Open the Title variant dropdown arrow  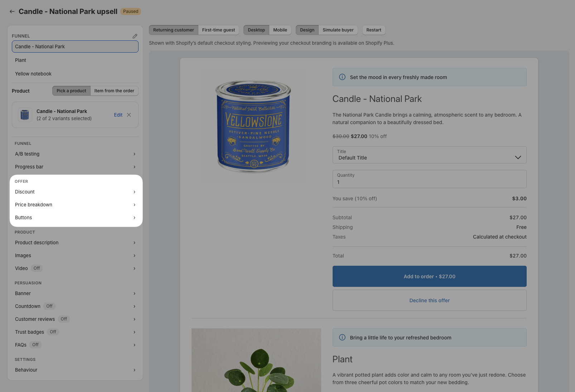[x=518, y=157]
